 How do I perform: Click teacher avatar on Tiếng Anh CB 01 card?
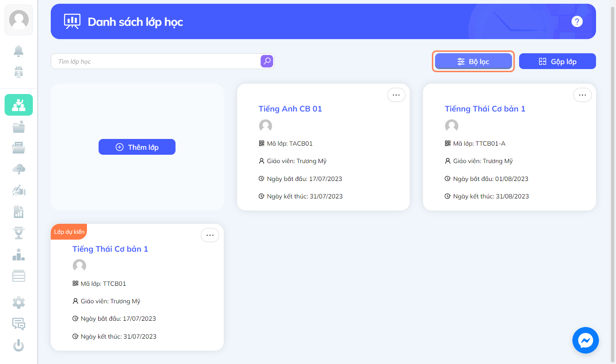265,126
